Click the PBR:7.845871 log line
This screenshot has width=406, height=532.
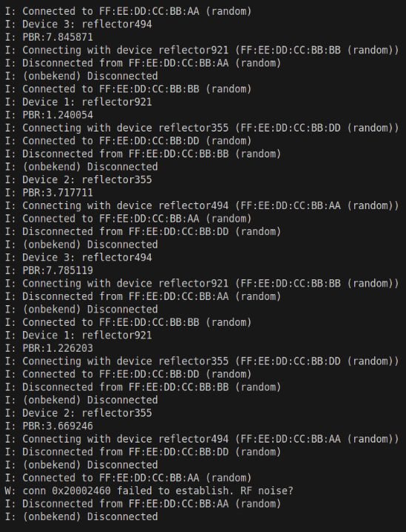point(49,37)
